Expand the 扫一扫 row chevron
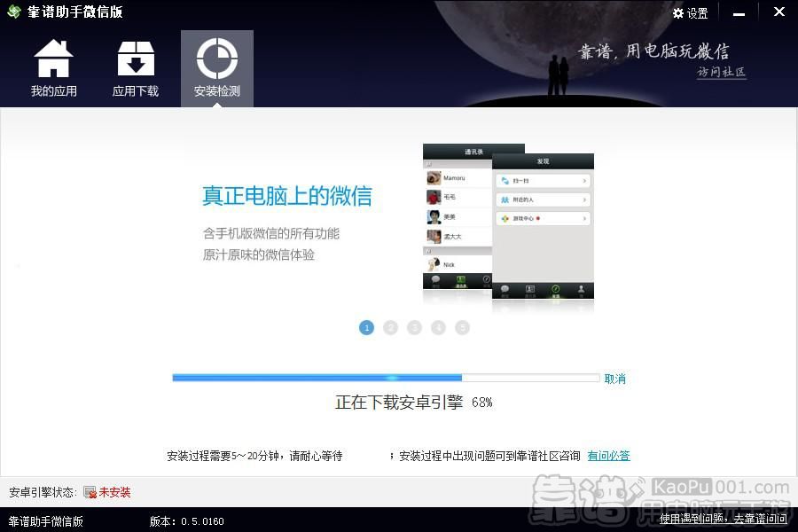 [583, 180]
